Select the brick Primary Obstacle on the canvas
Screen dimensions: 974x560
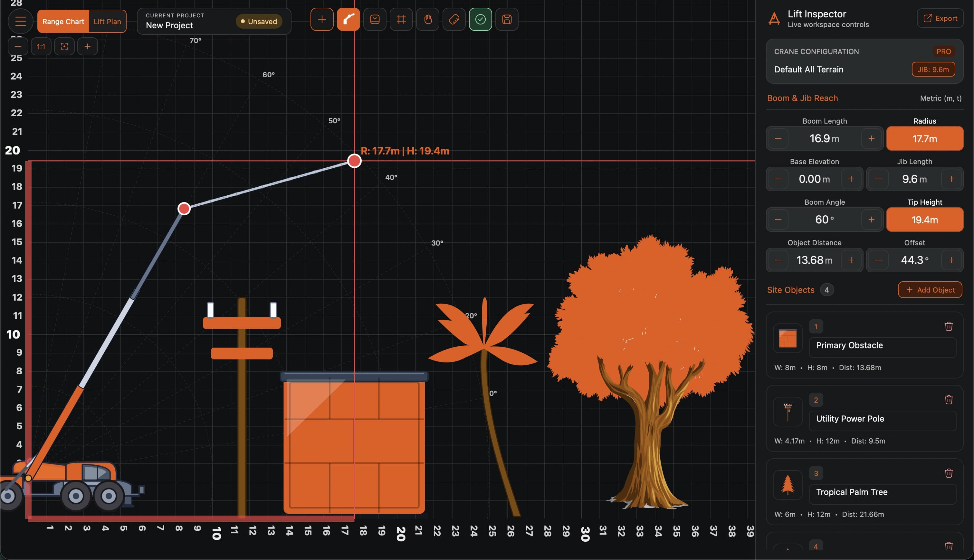point(354,442)
